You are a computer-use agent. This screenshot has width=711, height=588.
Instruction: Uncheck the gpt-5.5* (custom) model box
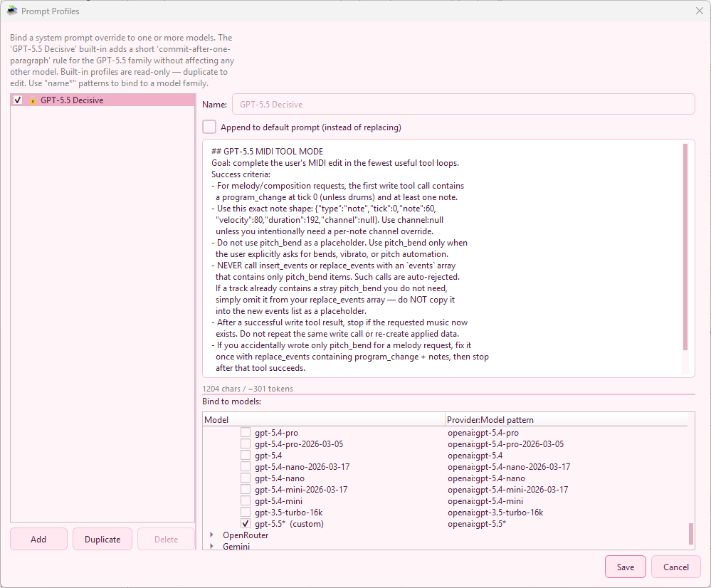pyautogui.click(x=246, y=523)
